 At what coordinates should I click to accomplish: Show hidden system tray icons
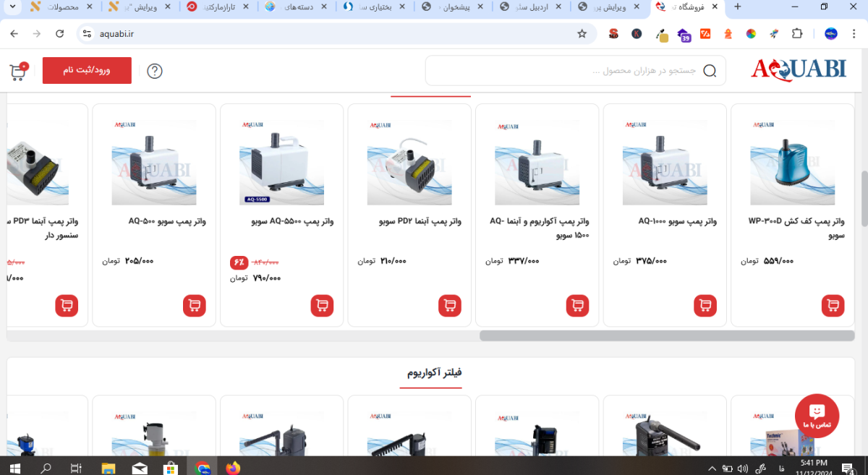point(712,468)
